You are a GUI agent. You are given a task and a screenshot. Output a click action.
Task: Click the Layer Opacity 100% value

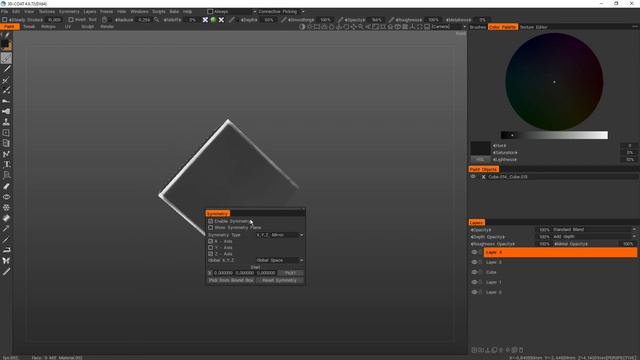(544, 229)
